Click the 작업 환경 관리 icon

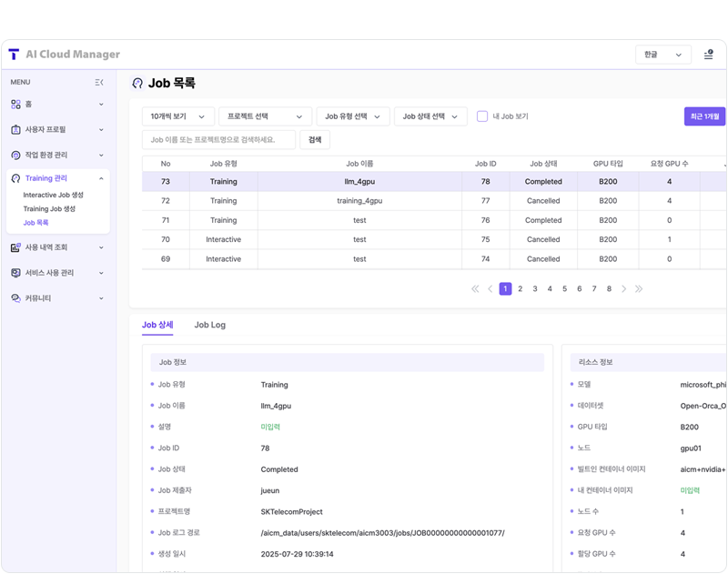click(x=15, y=155)
